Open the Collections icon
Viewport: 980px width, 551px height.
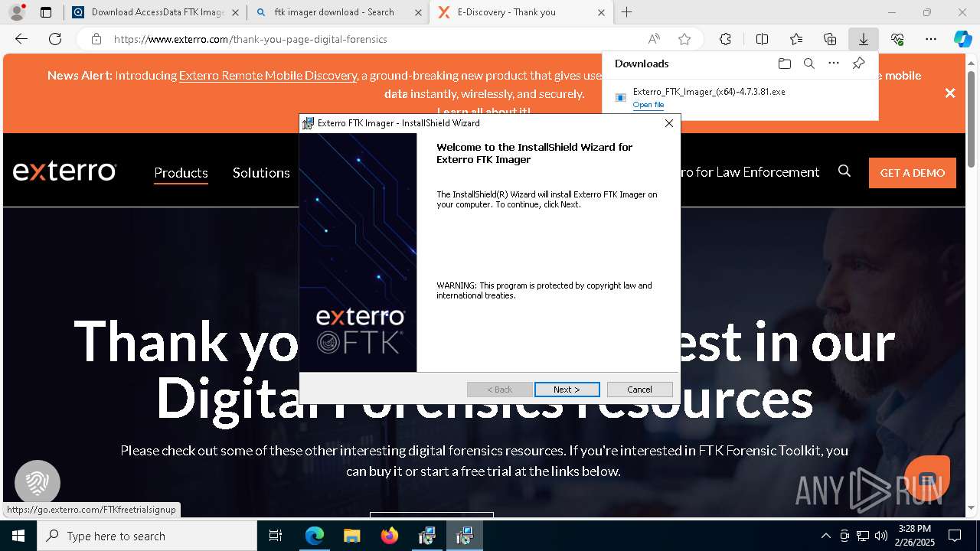[830, 39]
